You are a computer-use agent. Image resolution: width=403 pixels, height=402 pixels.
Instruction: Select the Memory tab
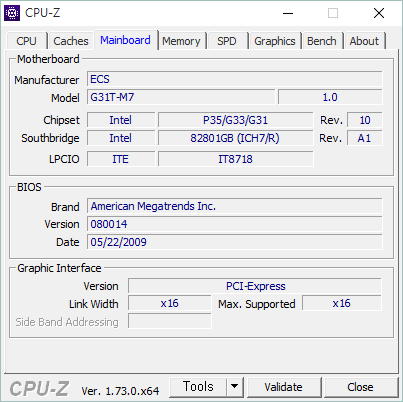click(181, 41)
